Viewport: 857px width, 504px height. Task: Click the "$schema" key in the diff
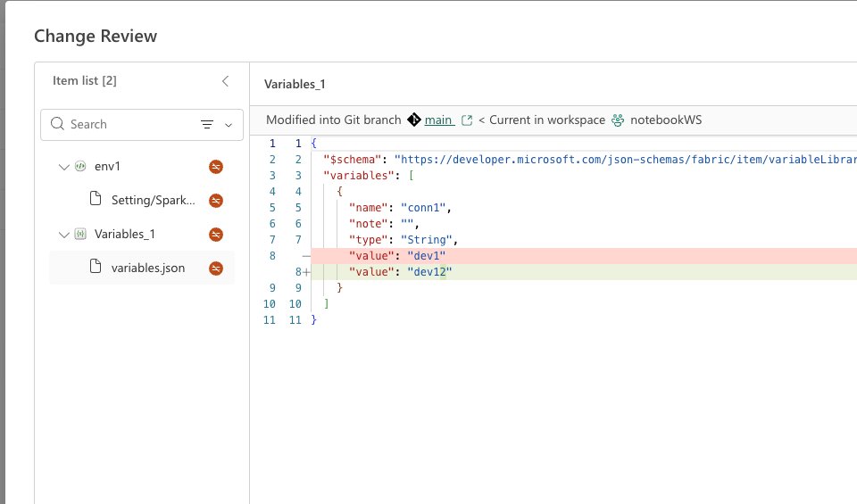352,160
